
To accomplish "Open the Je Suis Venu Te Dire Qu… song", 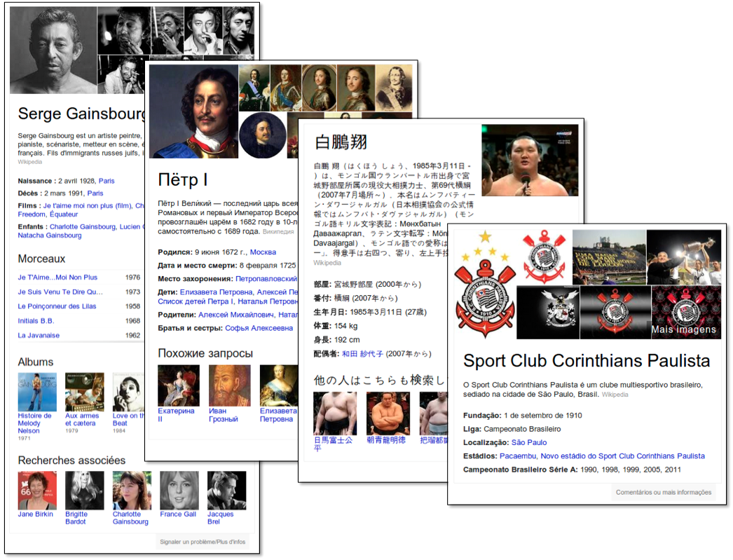I will tap(60, 292).
